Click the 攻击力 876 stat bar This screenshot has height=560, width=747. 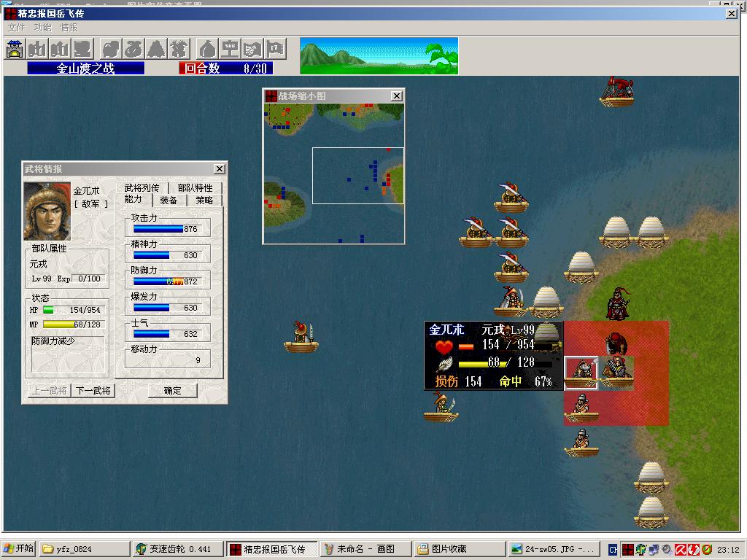tap(168, 229)
